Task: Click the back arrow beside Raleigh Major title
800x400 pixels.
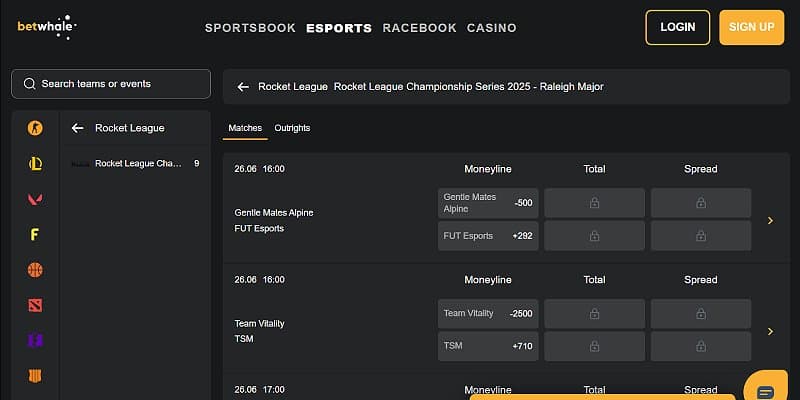Action: tap(242, 87)
